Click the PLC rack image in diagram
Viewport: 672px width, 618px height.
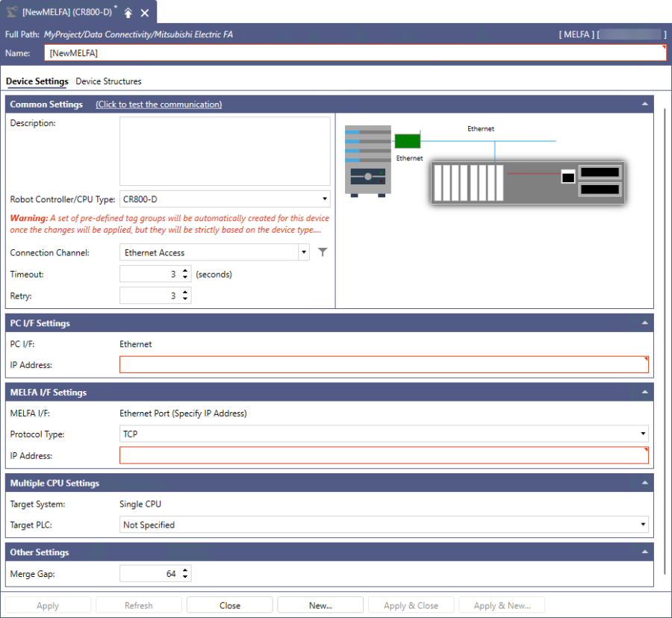point(527,181)
